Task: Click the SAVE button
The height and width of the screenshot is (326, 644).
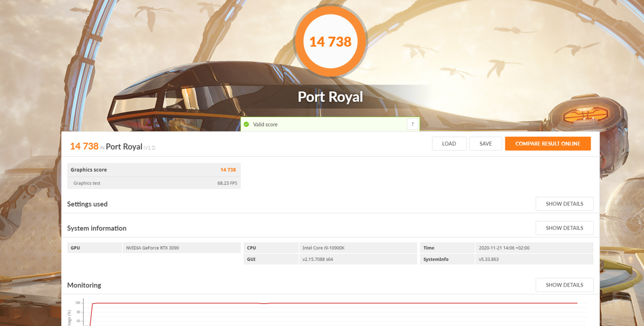Action: (x=486, y=144)
